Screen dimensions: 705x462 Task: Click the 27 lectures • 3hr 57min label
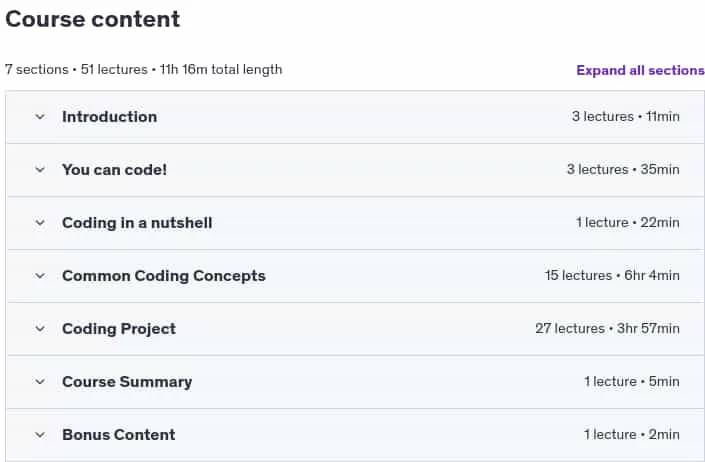(x=607, y=329)
